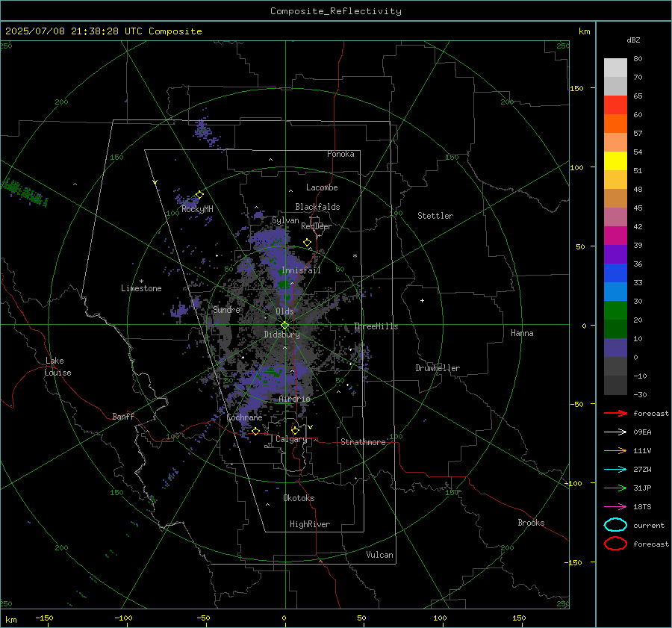Pick the green swatch between 30 and 20 dBZ
Screen dimensions: 672x628
click(615, 310)
